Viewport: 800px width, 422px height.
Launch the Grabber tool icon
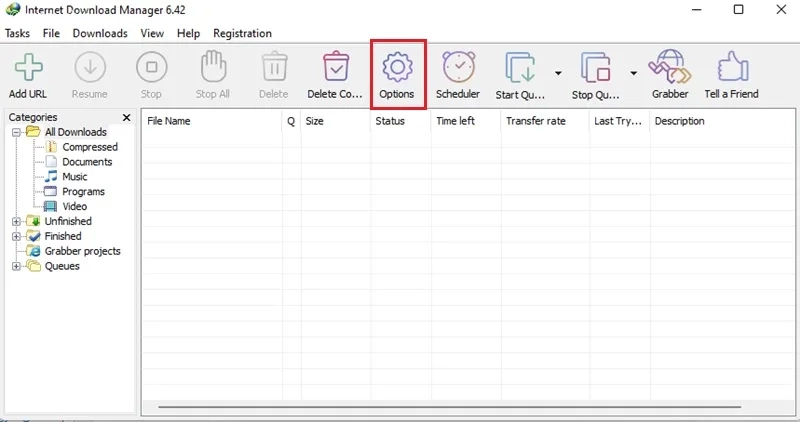click(669, 67)
